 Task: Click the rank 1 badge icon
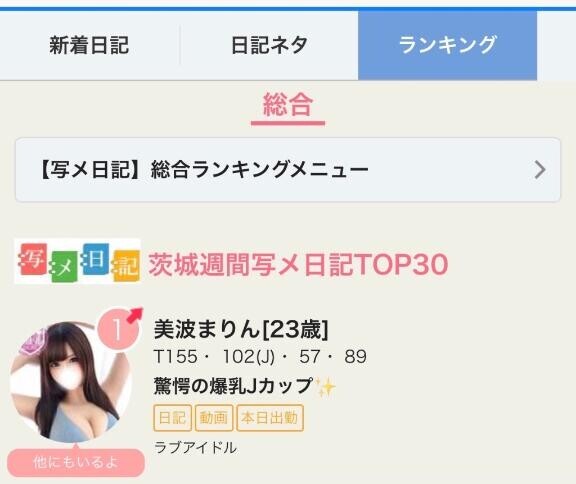point(117,329)
